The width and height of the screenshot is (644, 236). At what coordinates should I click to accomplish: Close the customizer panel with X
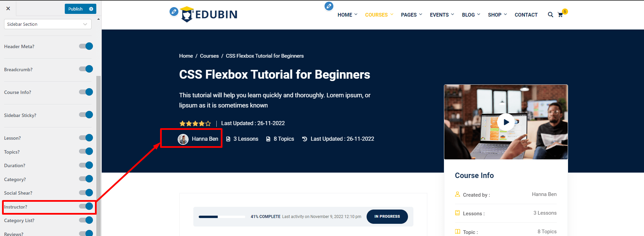click(8, 8)
